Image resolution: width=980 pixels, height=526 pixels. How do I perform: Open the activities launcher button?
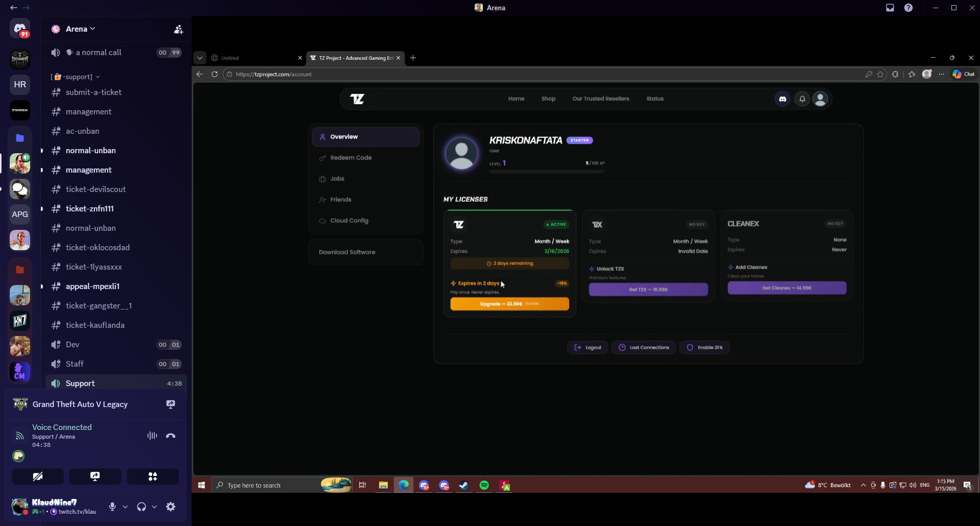153,476
